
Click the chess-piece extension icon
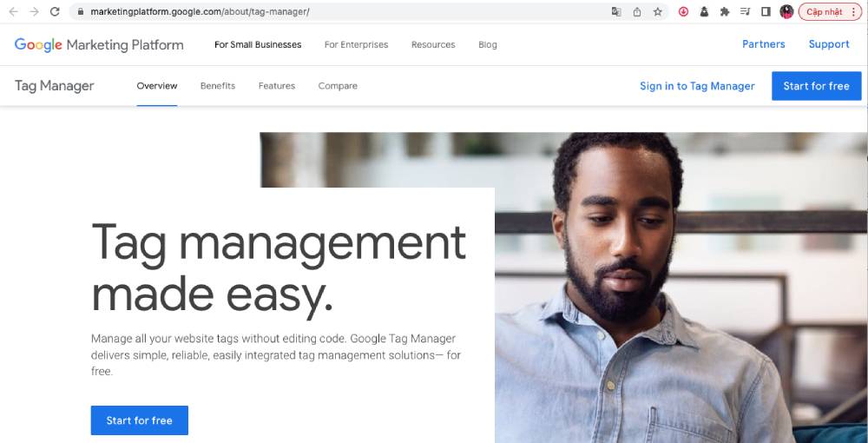tap(704, 11)
